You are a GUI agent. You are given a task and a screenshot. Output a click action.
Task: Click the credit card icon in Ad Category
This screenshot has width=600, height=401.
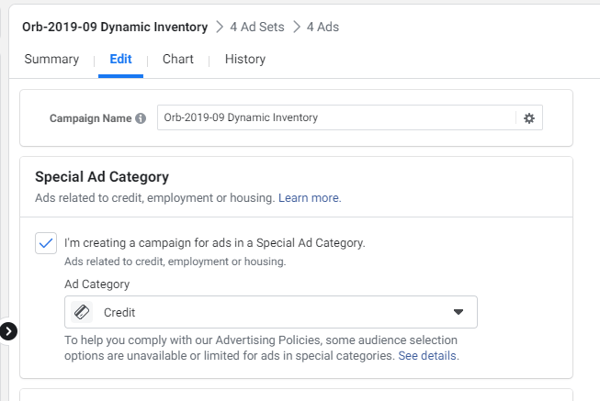point(82,312)
